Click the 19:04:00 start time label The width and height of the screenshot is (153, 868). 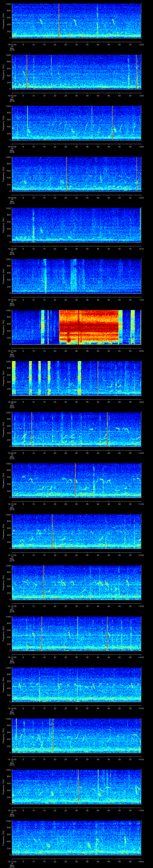pyautogui.click(x=12, y=198)
